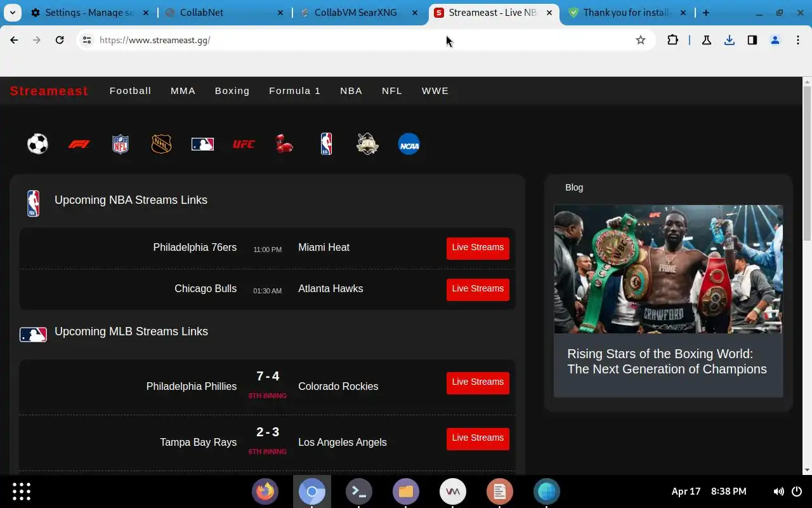
Task: Open the WWE menu item
Action: pos(435,91)
